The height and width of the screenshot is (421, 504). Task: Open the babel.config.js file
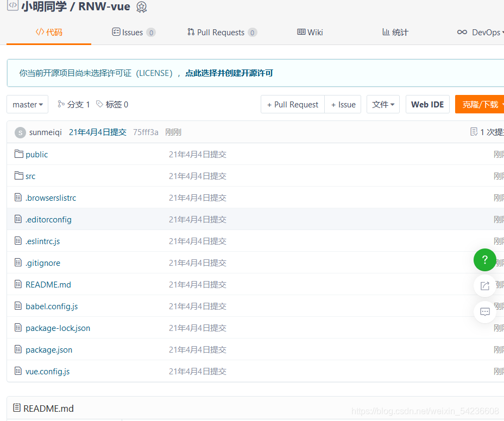52,307
